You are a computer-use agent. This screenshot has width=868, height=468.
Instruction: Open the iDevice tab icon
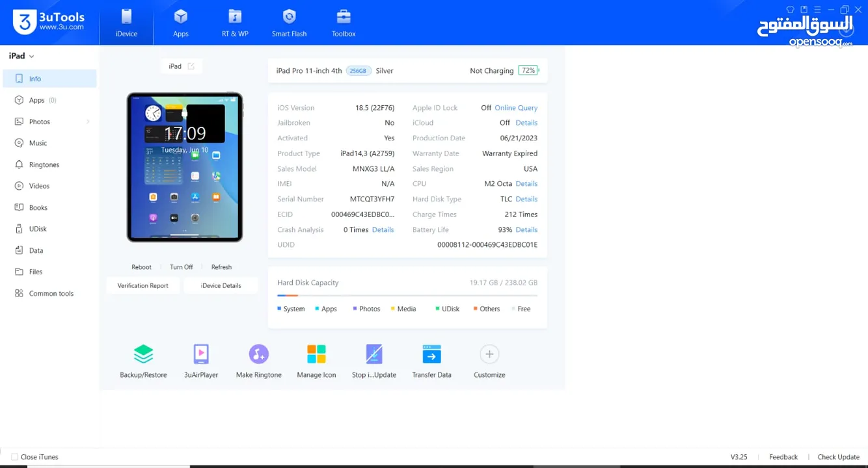pyautogui.click(x=126, y=17)
